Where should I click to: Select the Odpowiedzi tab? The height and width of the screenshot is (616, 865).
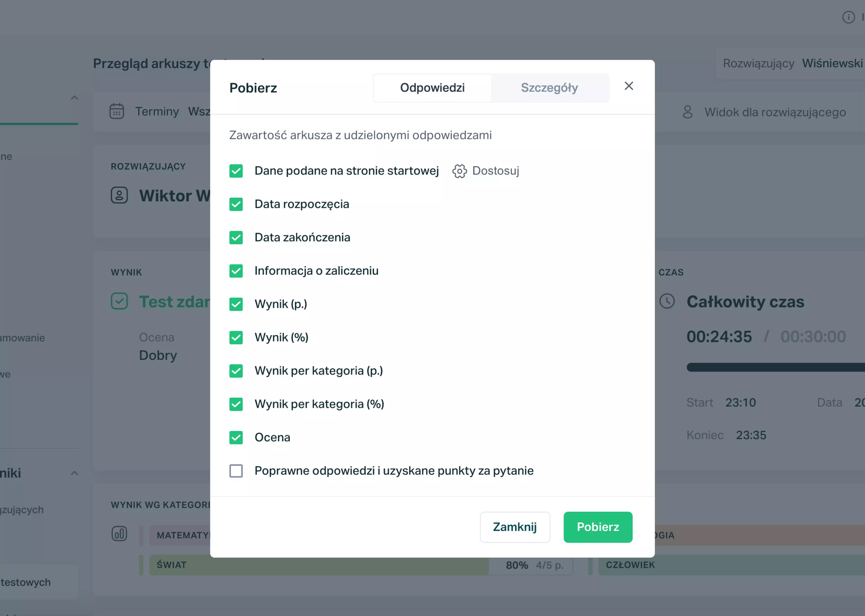[x=432, y=88]
